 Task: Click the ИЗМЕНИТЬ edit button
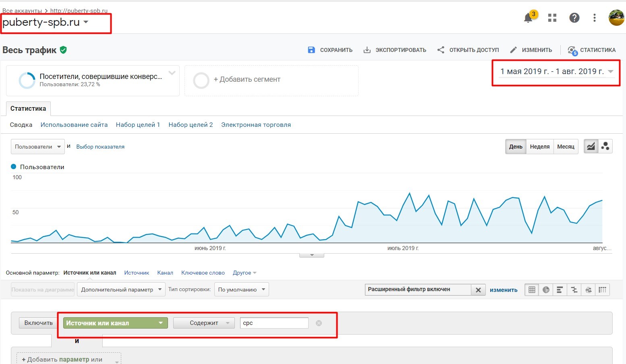[531, 50]
